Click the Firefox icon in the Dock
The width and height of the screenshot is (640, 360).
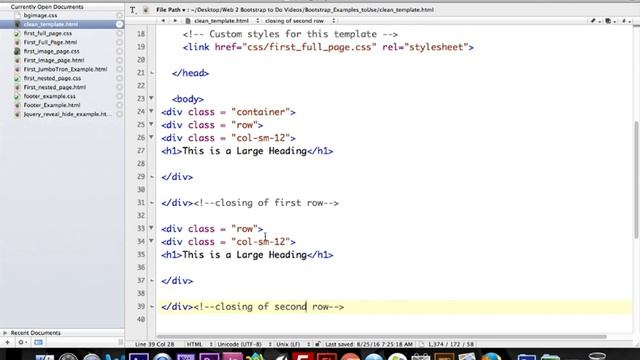point(492,356)
